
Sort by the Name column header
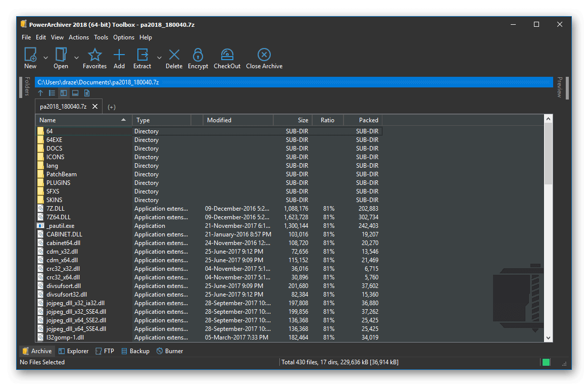click(x=84, y=120)
